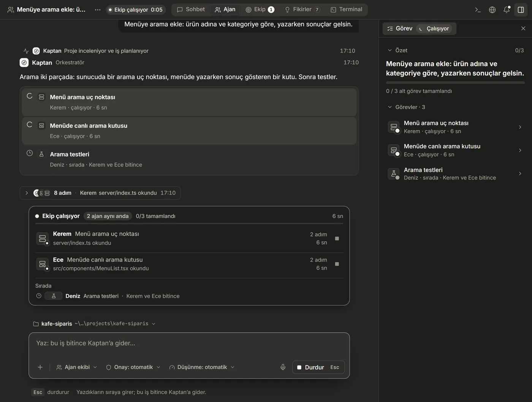Open the Düşünme: otomatik dropdown

[202, 367]
